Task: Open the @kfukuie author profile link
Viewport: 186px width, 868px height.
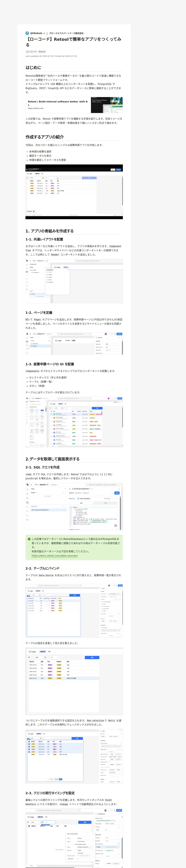Action: [x=36, y=33]
